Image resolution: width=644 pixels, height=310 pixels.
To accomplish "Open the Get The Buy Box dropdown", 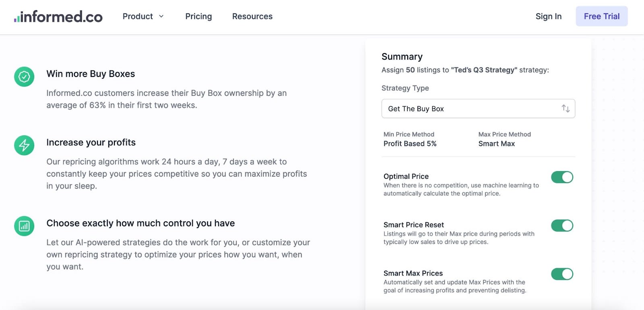I will pyautogui.click(x=478, y=109).
